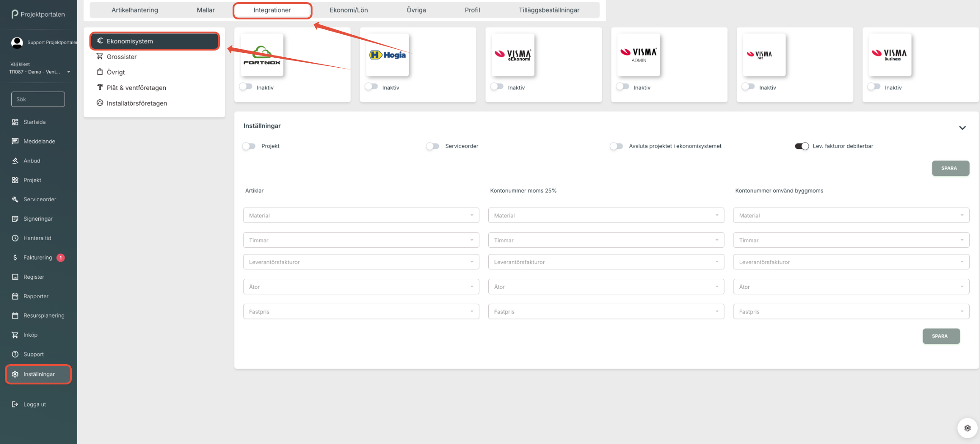Viewport: 980px width, 444px height.
Task: Select the Fortnox logo card
Action: coord(262,55)
